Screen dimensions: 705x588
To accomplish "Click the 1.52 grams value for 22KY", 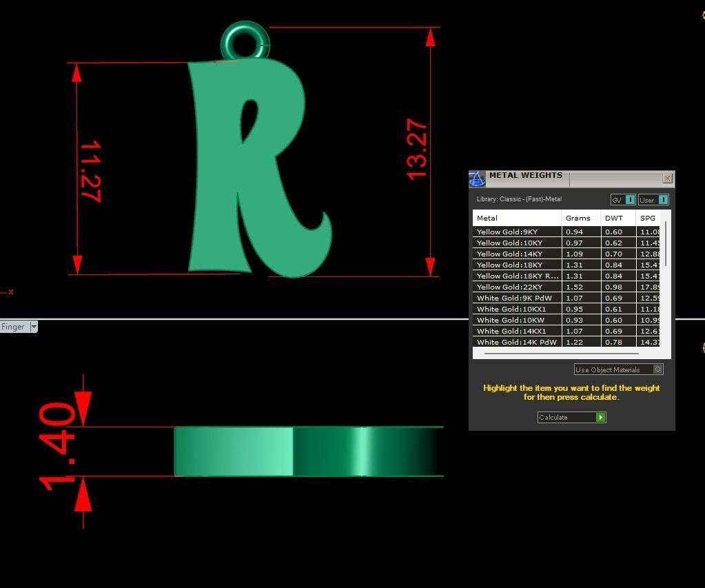I will (x=574, y=287).
